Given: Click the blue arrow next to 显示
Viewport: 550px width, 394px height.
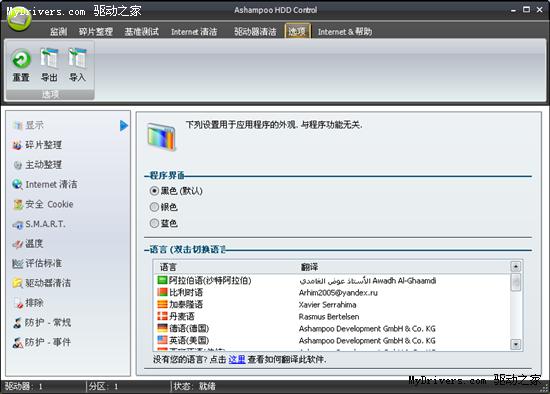Looking at the screenshot, I should point(124,126).
